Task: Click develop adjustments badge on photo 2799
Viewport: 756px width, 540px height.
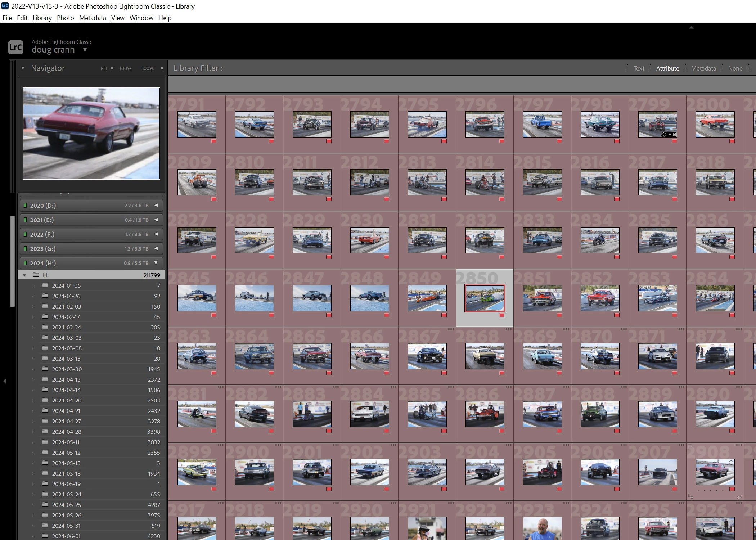Action: [674, 135]
